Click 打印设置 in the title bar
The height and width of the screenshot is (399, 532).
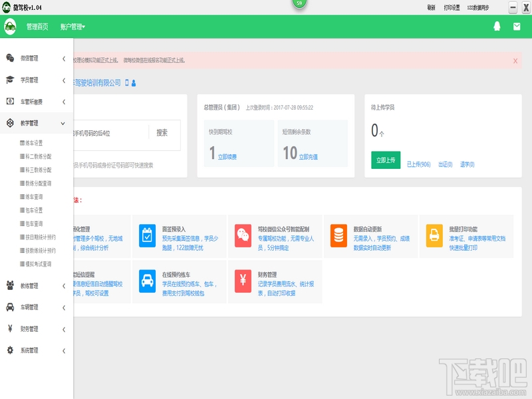tap(452, 8)
